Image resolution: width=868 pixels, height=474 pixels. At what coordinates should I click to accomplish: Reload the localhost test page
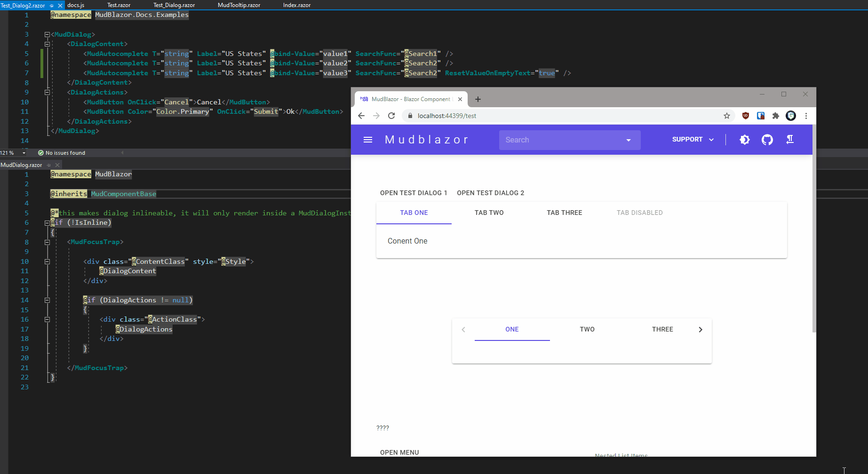[391, 116]
